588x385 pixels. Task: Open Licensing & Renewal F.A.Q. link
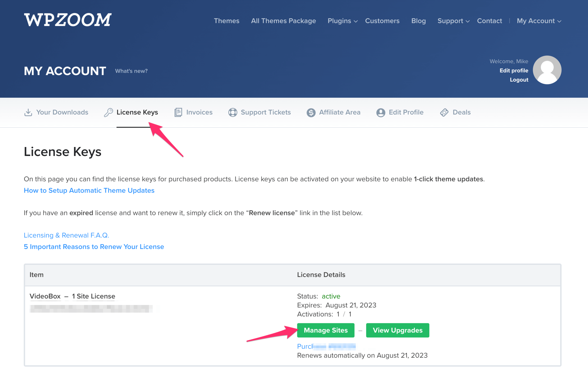click(x=66, y=235)
